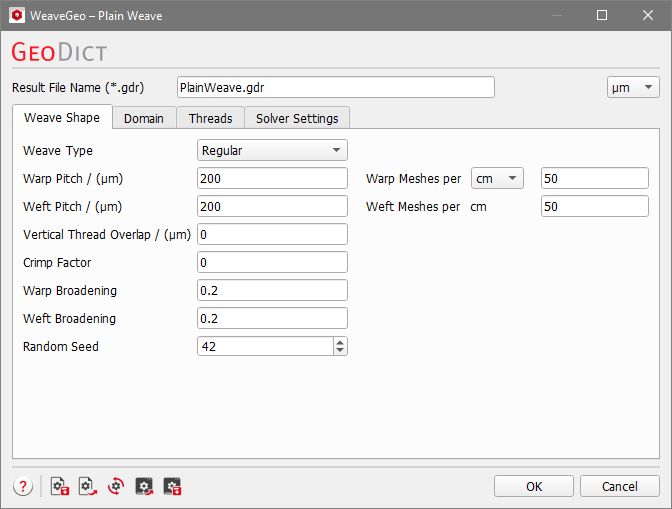Open the Weave Type dropdown

(272, 150)
